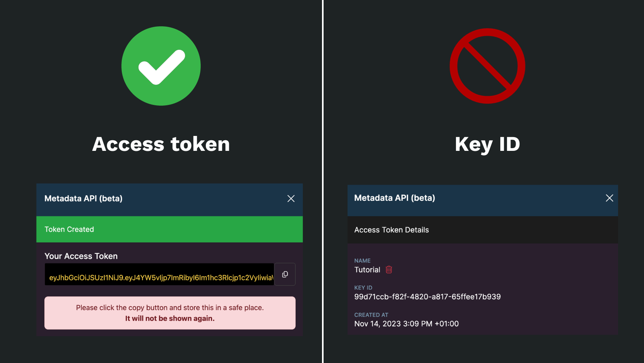Click the X icon on the Token Created dialog
This screenshot has height=363, width=644.
291,198
